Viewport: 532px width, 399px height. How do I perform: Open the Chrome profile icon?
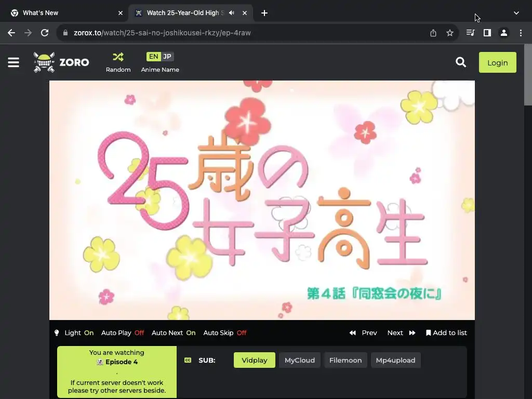(504, 33)
